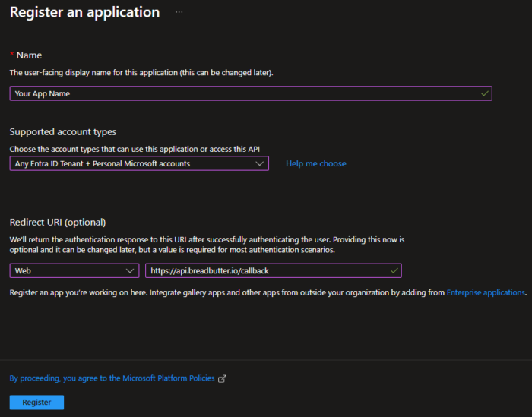
Task: Click into the Redirect URI callback URL field
Action: (266, 270)
